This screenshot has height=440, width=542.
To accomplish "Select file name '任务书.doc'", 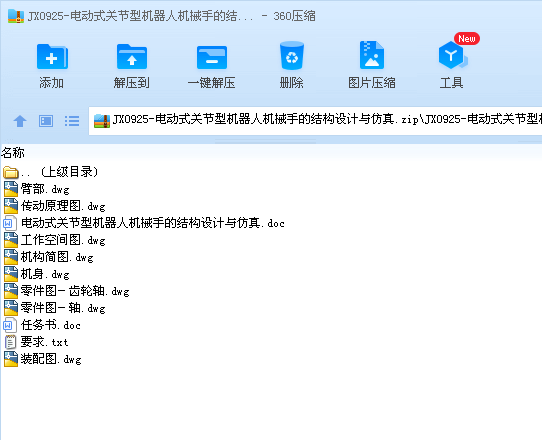I will pyautogui.click(x=51, y=325).
